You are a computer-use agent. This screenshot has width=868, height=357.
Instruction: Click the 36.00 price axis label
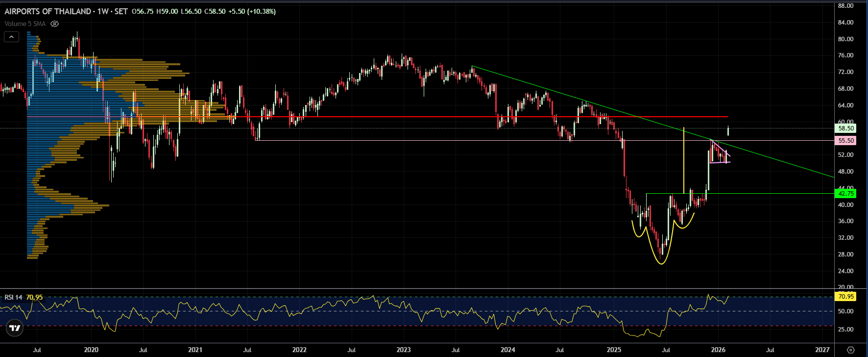click(846, 221)
